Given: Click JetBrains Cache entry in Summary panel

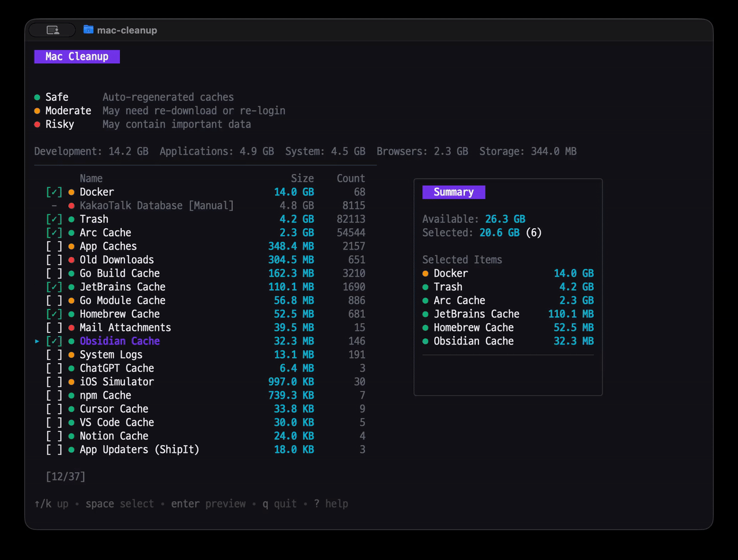Looking at the screenshot, I should [508, 314].
